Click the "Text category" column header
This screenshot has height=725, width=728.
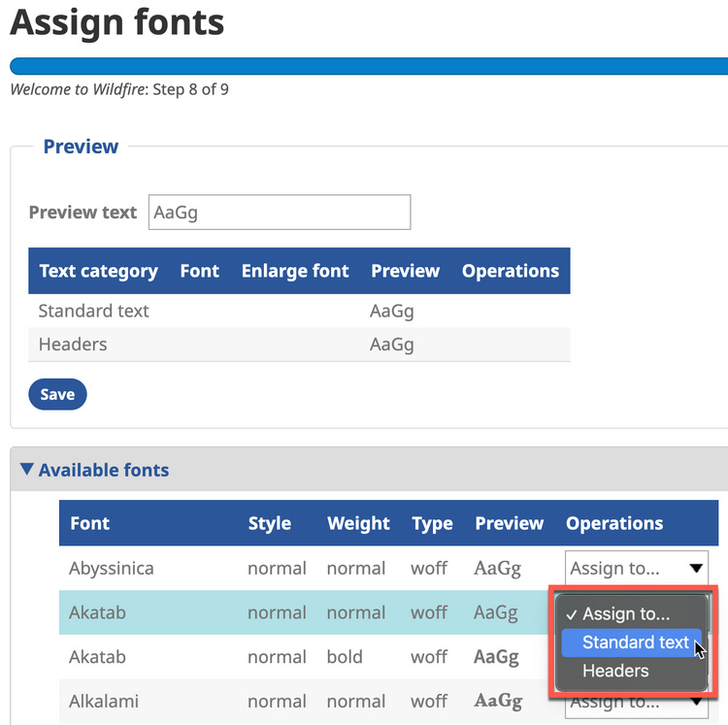pos(98,271)
